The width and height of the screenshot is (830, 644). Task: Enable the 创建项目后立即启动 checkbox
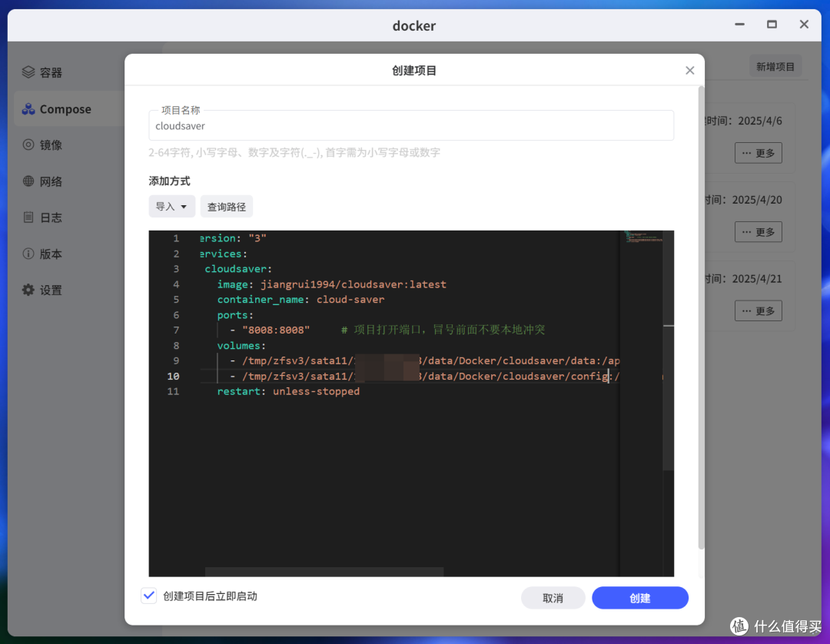[x=148, y=596]
